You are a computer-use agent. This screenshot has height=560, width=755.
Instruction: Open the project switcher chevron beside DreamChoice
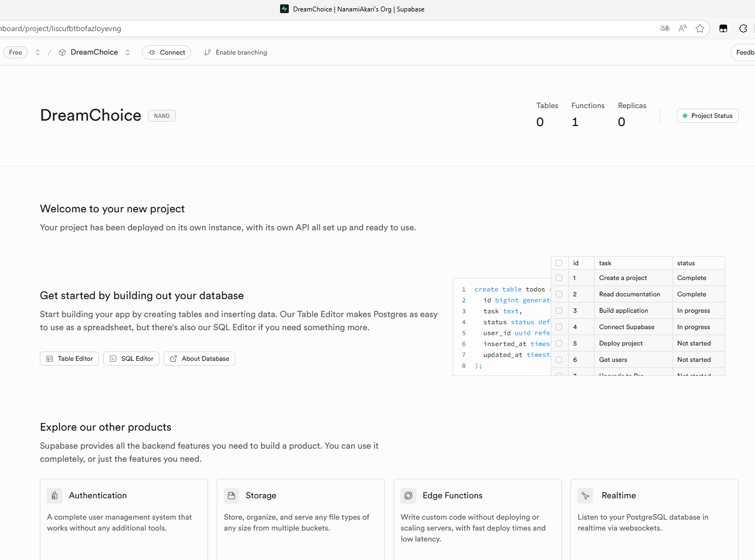[x=128, y=52]
